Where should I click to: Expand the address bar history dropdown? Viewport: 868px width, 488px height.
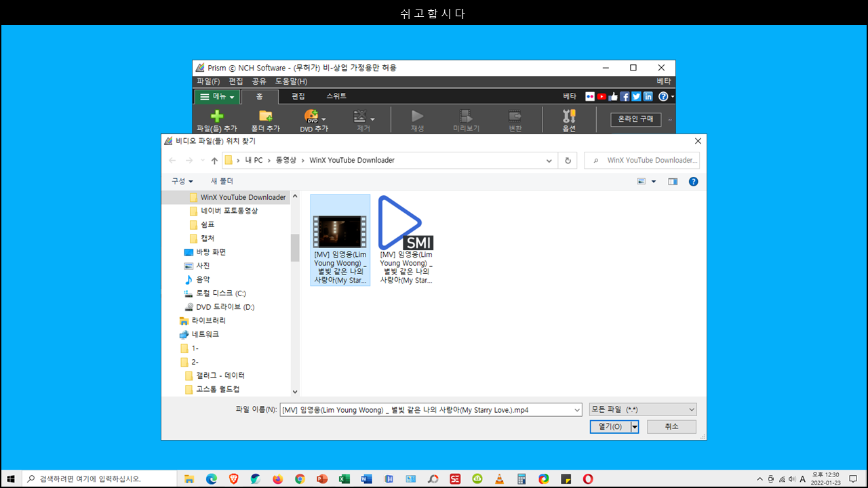click(x=550, y=161)
